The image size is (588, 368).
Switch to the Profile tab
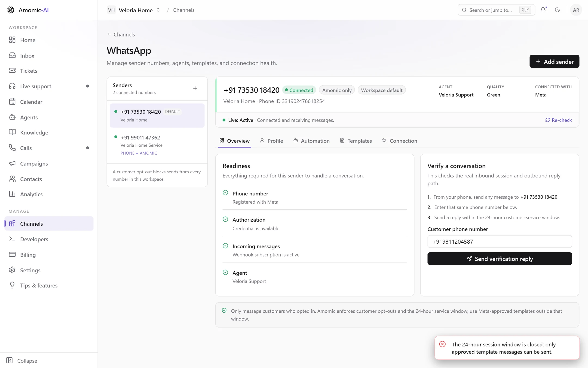click(x=271, y=141)
